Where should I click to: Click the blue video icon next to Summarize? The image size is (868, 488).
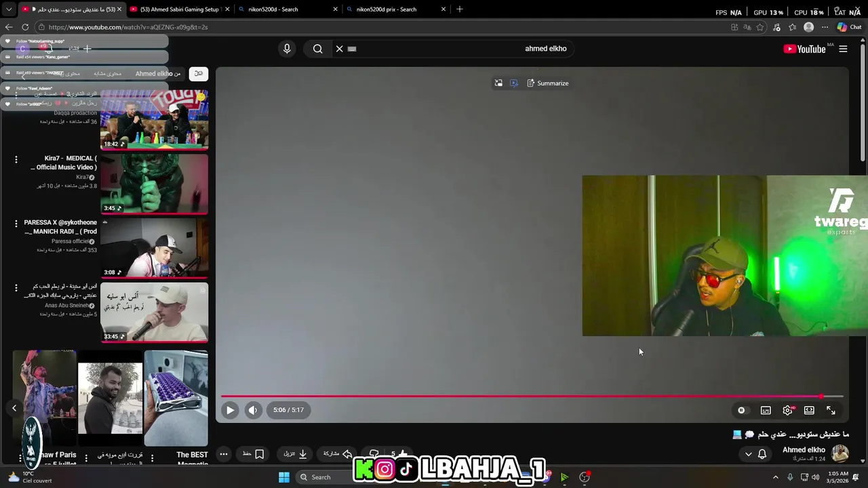pyautogui.click(x=514, y=83)
